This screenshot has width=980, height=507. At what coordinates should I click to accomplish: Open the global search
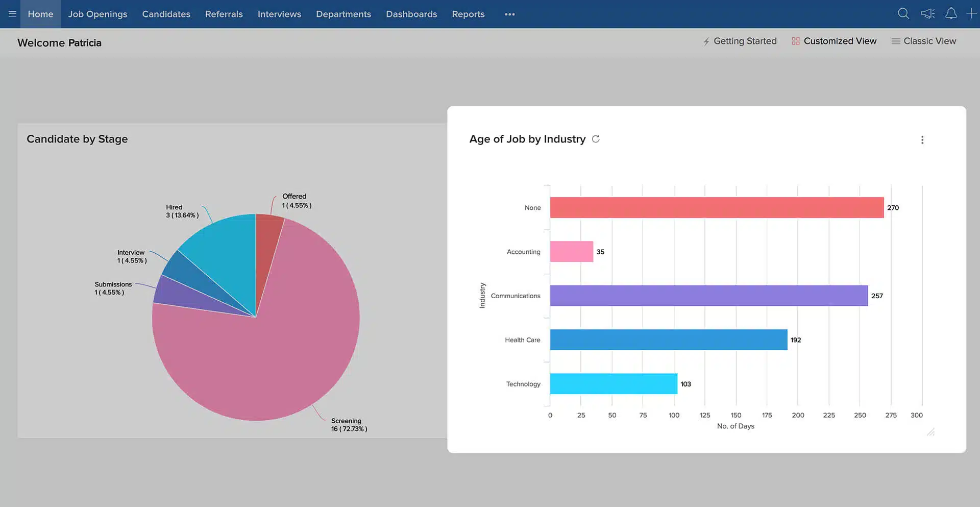pos(903,14)
